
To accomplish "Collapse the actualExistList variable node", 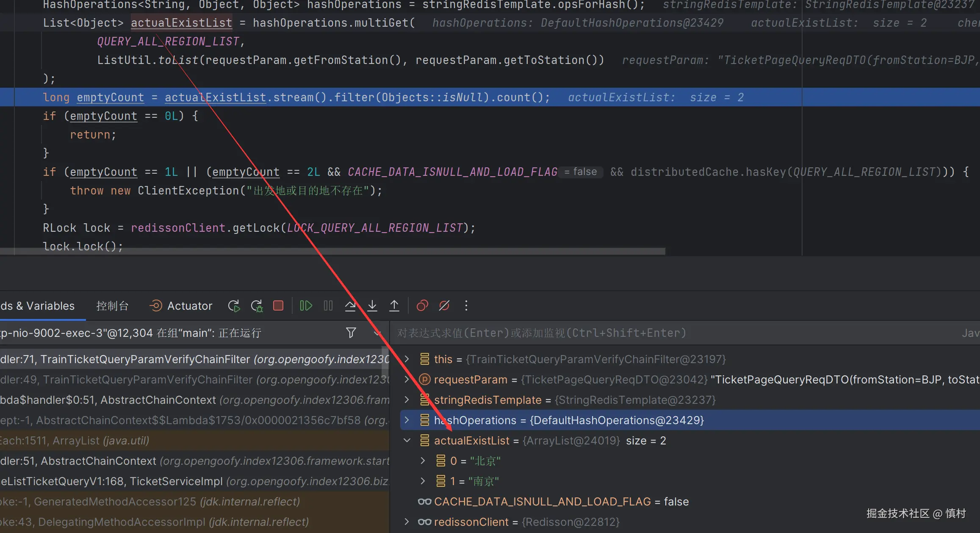I will pyautogui.click(x=407, y=441).
